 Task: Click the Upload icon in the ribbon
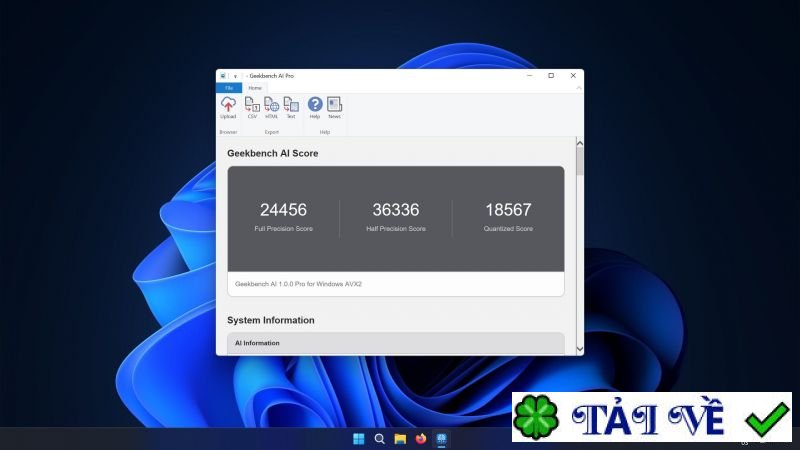click(x=228, y=105)
